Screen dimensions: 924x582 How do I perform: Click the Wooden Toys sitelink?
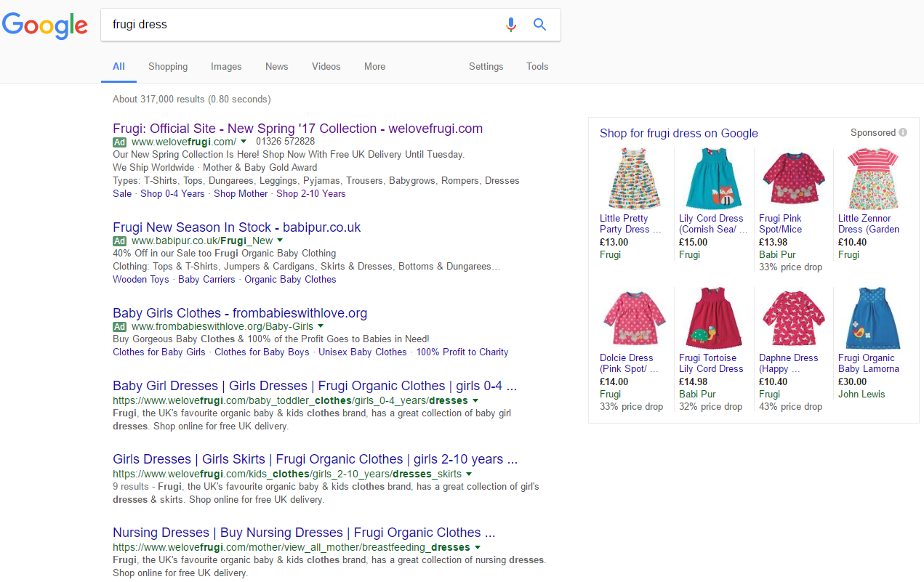(x=140, y=280)
